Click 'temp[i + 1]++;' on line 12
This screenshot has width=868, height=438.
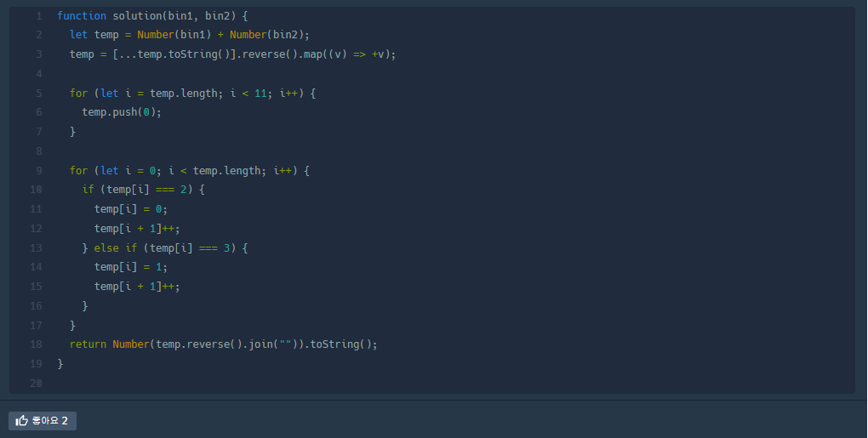point(137,229)
